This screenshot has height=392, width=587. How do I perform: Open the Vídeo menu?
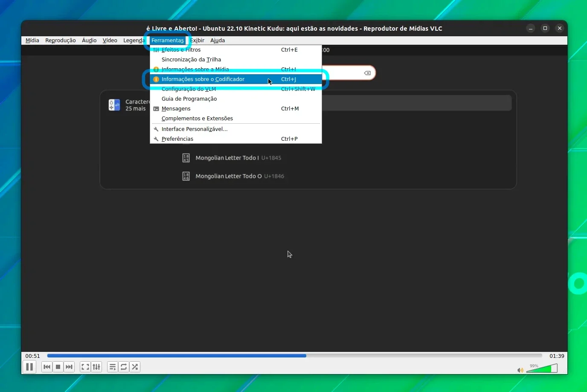[x=110, y=40]
